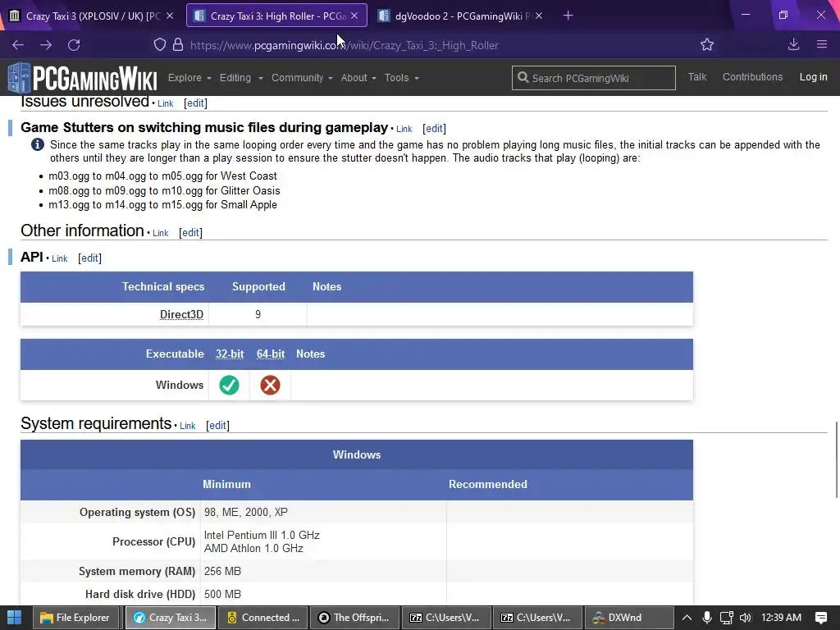The image size is (840, 630).
Task: Expand the Tools dropdown menu
Action: click(402, 78)
